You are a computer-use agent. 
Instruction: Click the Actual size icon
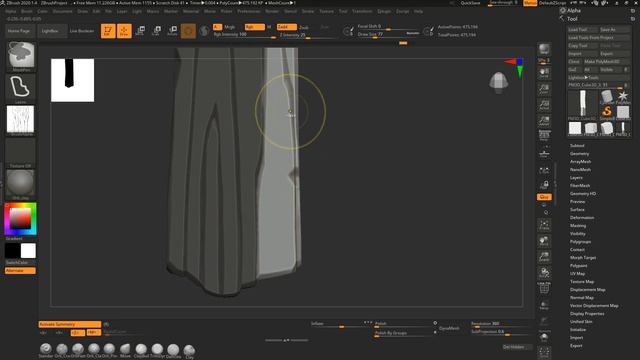tap(544, 105)
